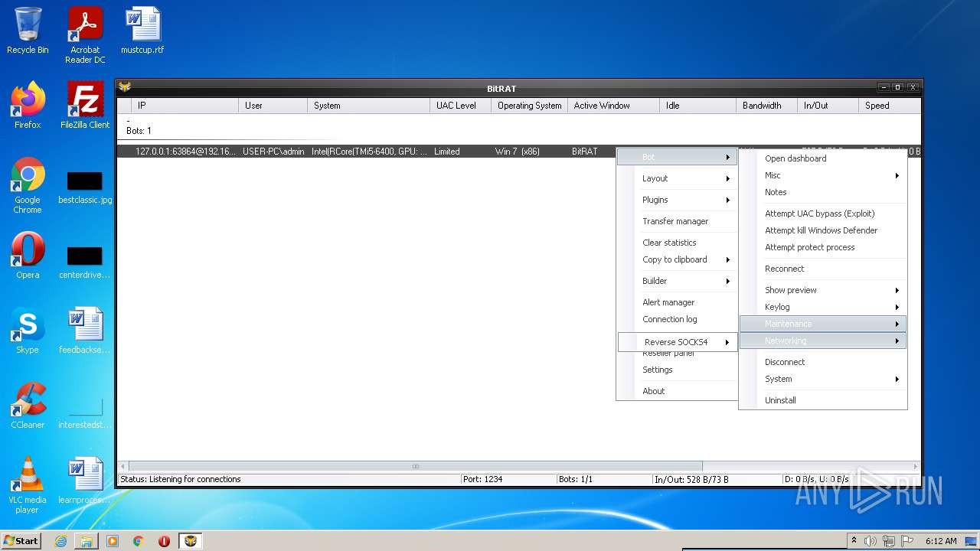
Task: Expand the Maintenance submenu
Action: tap(823, 324)
